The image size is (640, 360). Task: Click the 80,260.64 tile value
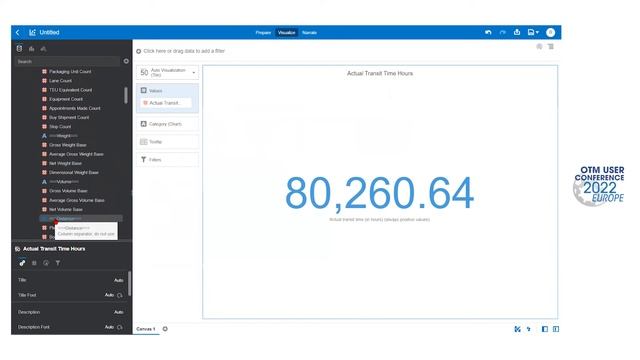tap(379, 193)
